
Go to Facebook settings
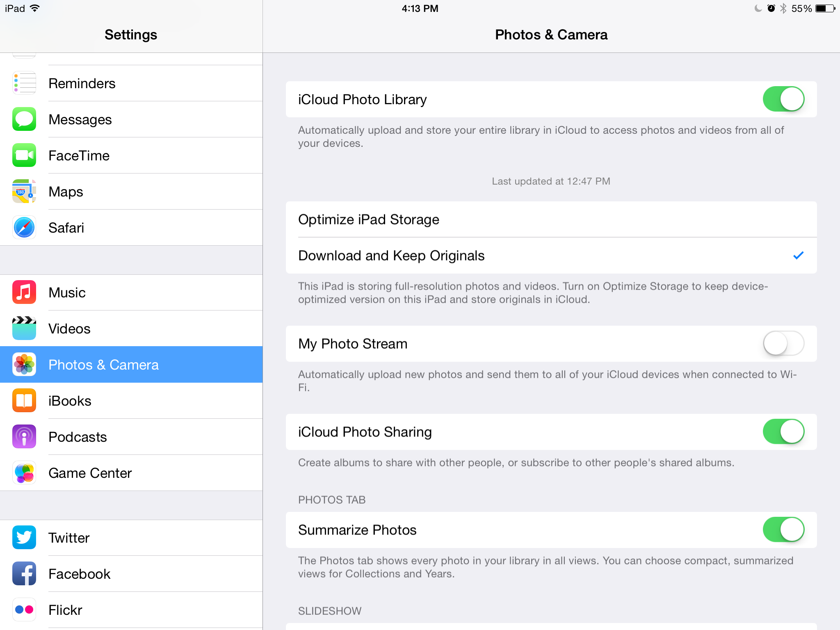pyautogui.click(x=131, y=574)
